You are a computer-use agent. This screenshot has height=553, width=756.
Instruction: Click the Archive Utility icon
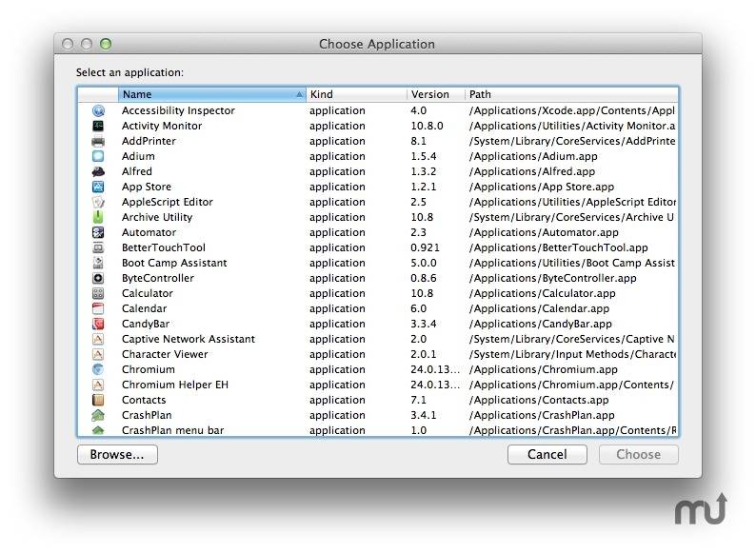(x=98, y=217)
